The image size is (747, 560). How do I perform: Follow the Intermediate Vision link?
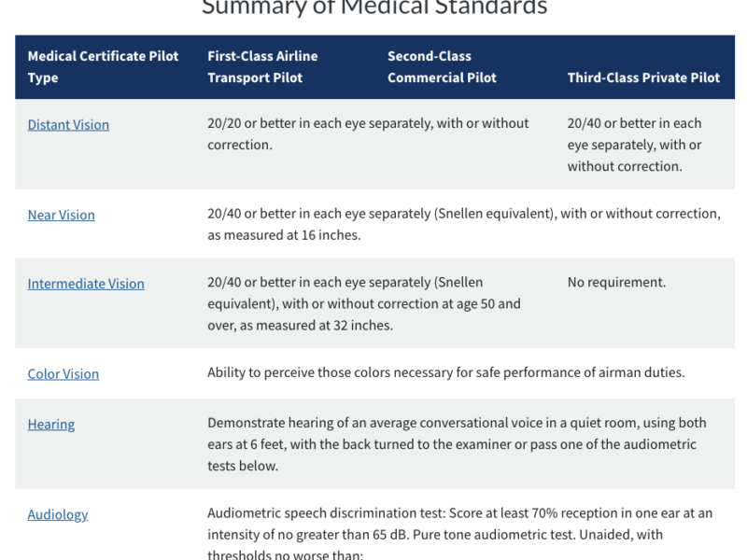click(x=86, y=284)
